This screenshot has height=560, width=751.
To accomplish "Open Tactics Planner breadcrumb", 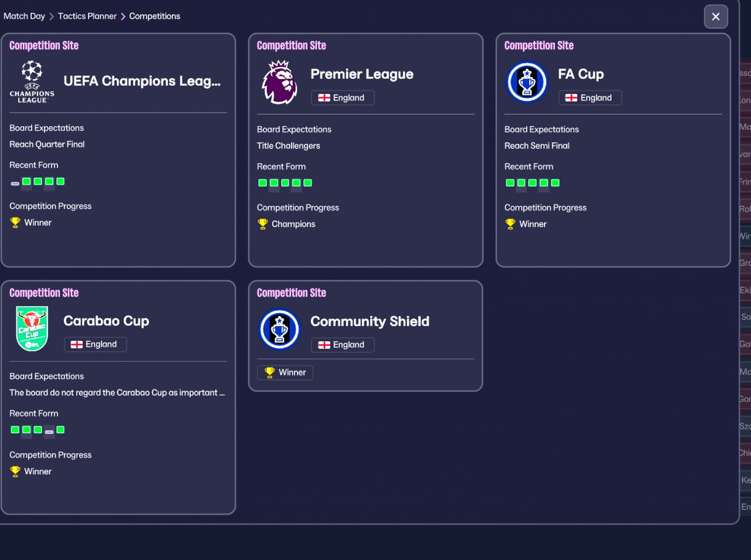I will [x=87, y=16].
